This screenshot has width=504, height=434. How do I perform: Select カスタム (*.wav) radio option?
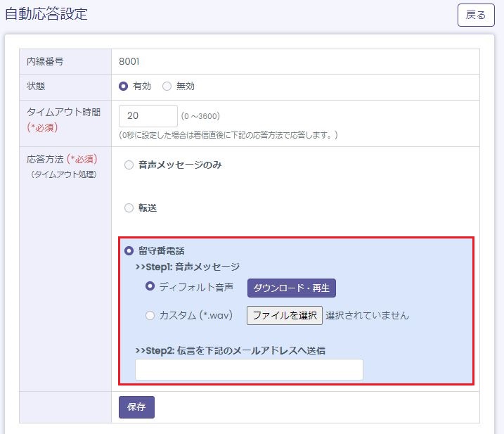pyautogui.click(x=150, y=315)
